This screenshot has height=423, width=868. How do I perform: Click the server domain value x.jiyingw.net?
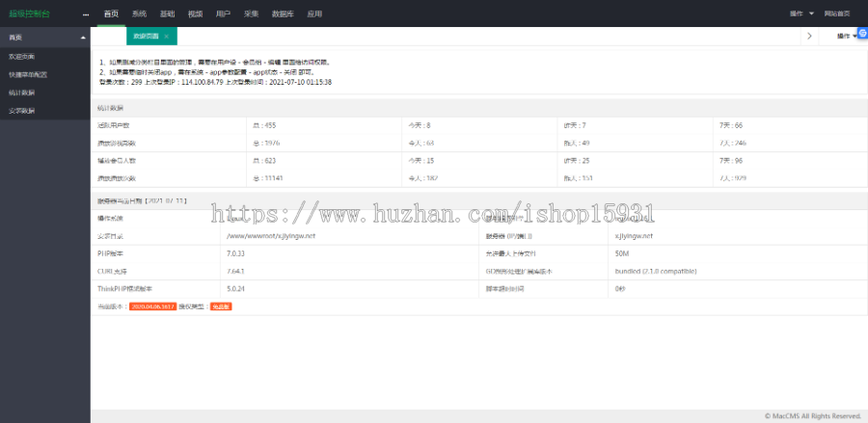pos(634,236)
